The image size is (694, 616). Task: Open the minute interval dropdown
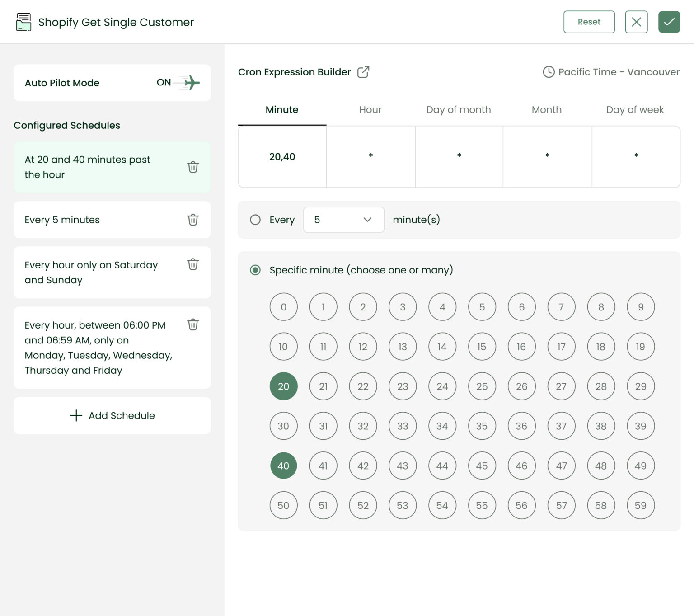click(343, 220)
